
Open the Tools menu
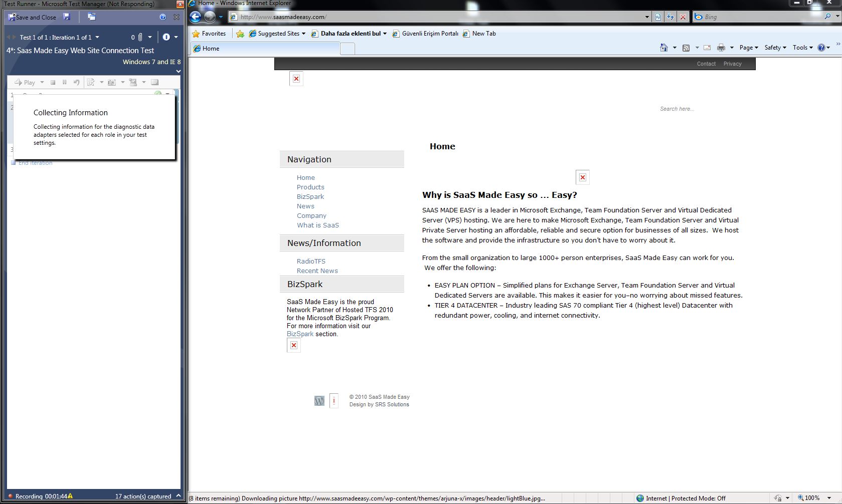803,48
